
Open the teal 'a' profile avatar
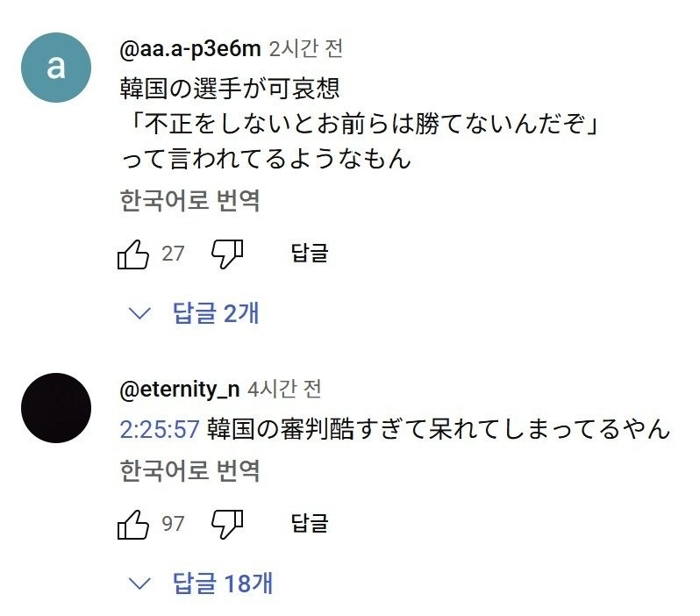click(x=56, y=68)
